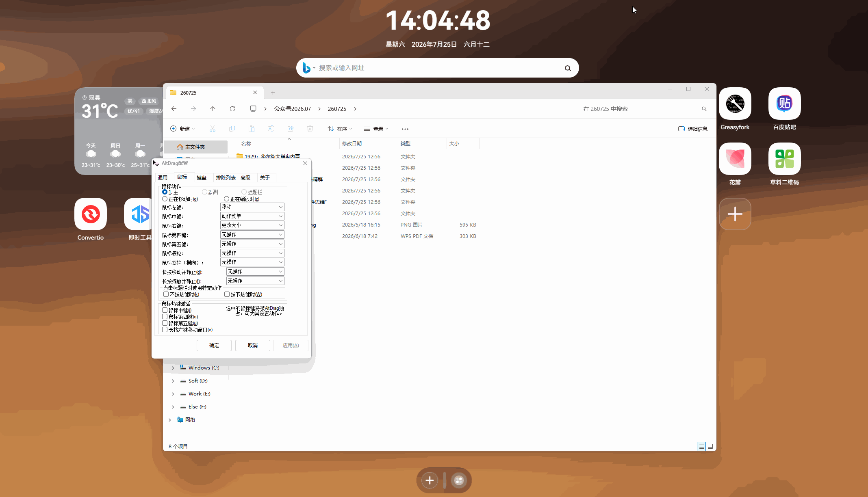This screenshot has height=497, width=868.
Task: Check the 按下热键时 checkbox
Action: pos(227,294)
